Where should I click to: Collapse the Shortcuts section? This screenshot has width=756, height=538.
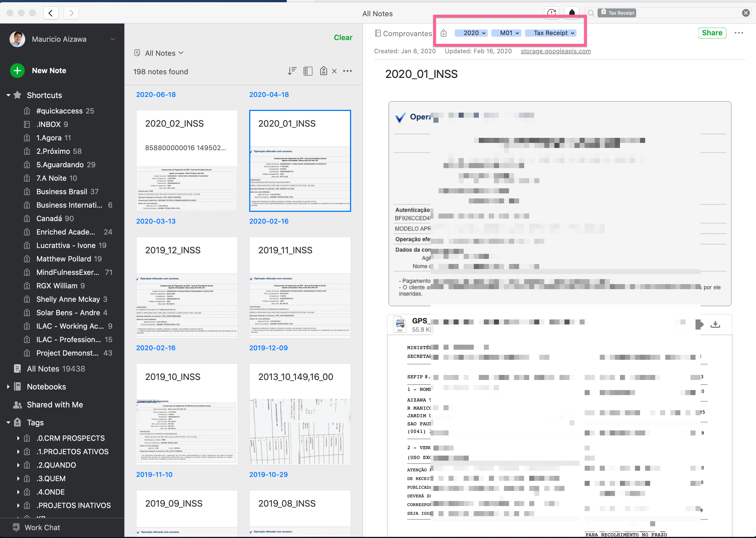point(8,95)
